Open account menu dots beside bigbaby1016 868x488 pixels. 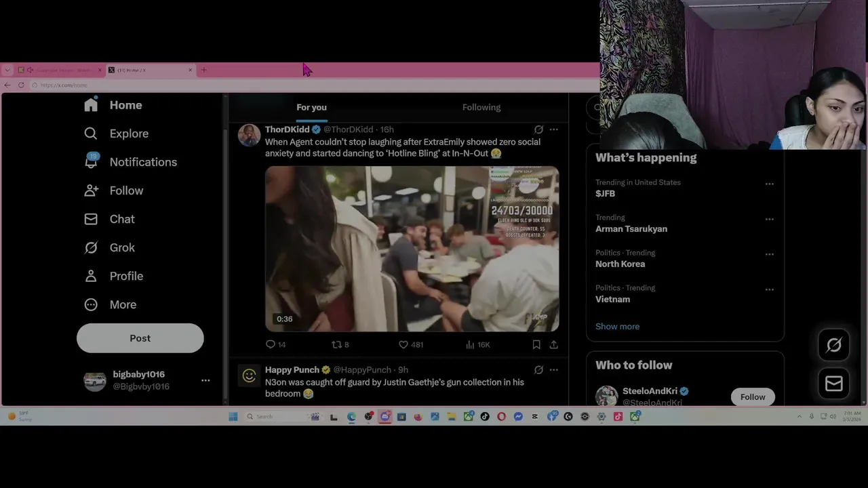click(x=205, y=380)
